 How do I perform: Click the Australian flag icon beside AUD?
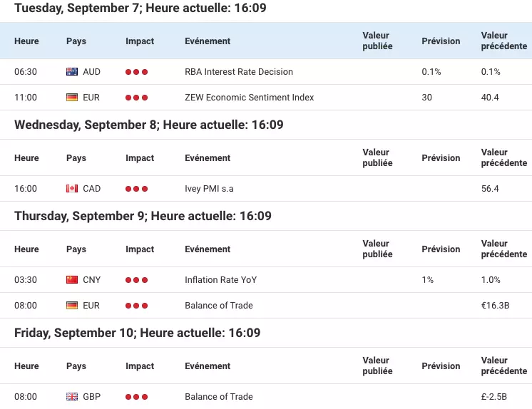(x=72, y=71)
